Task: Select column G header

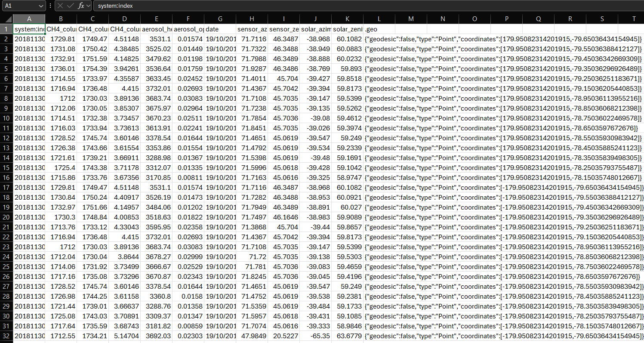Action: click(220, 19)
